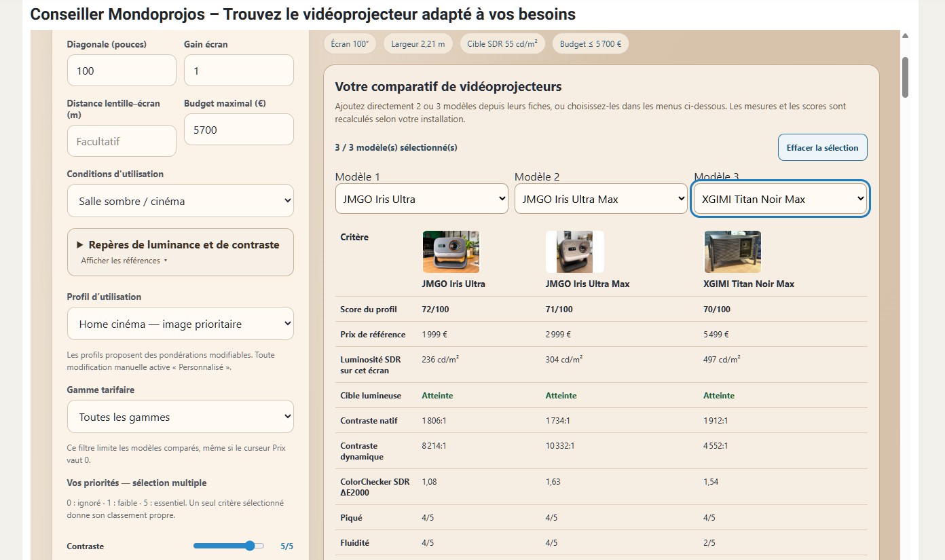945x560 pixels.
Task: Click the Cible SDR 55 cd/m² chip
Action: click(502, 44)
